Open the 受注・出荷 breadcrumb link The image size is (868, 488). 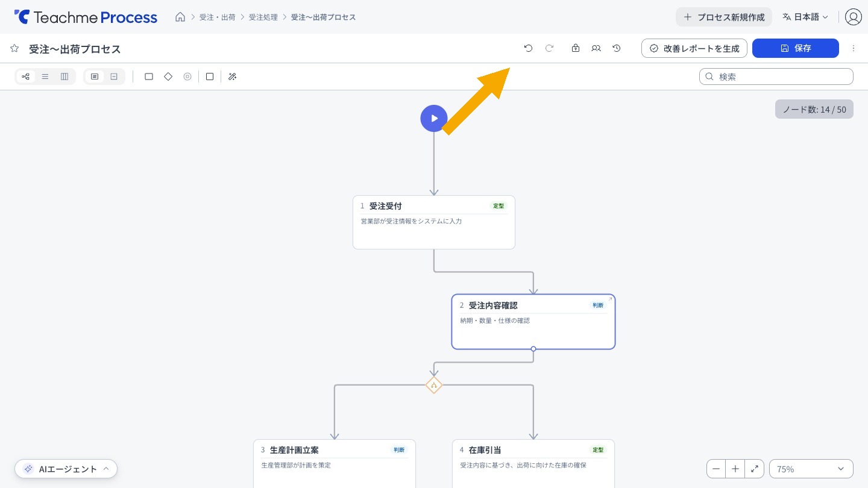click(x=218, y=17)
